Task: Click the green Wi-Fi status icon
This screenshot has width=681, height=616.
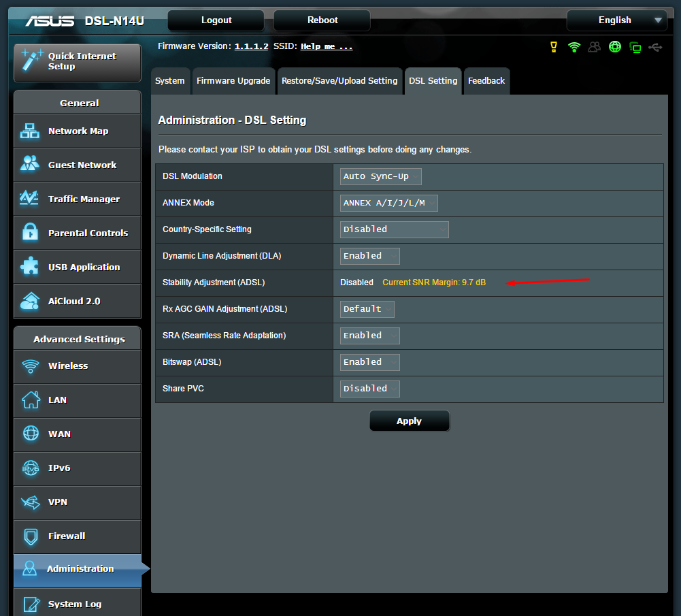Action: point(574,47)
